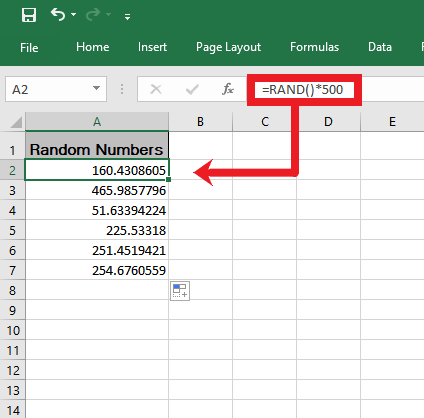Viewport: 424px width, 418px height.
Task: Select column A header
Action: coord(97,122)
